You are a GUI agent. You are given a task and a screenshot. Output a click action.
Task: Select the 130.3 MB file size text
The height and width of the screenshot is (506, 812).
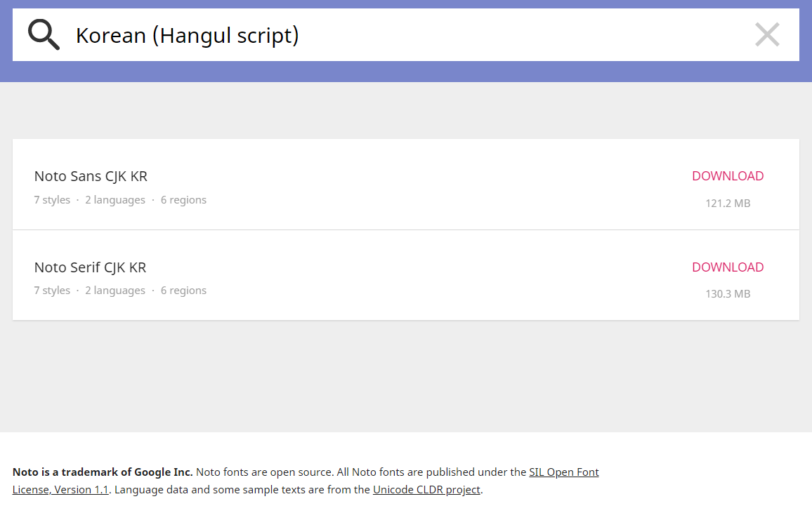click(x=728, y=294)
